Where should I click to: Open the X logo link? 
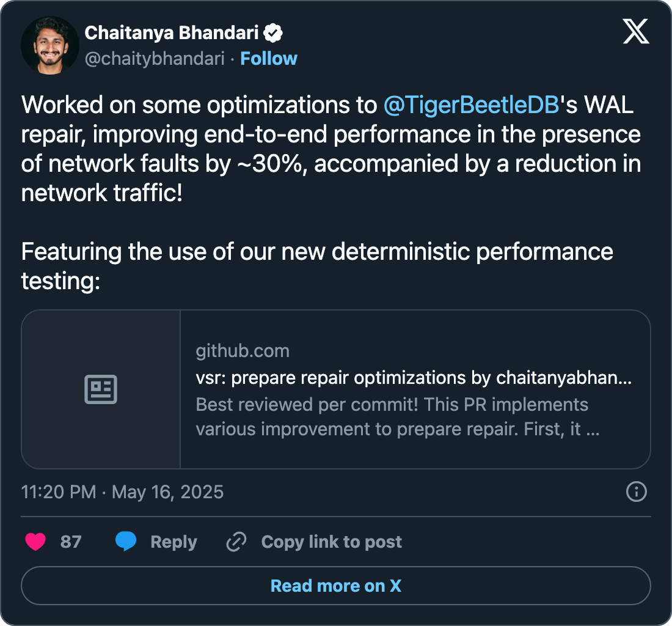click(x=635, y=31)
